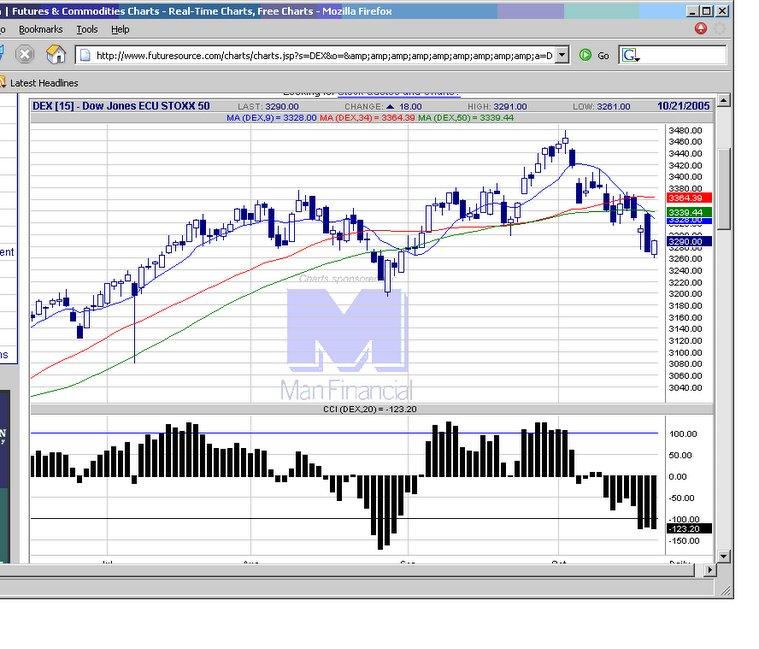The height and width of the screenshot is (649, 759).
Task: Click the green Go button
Action: click(x=594, y=55)
